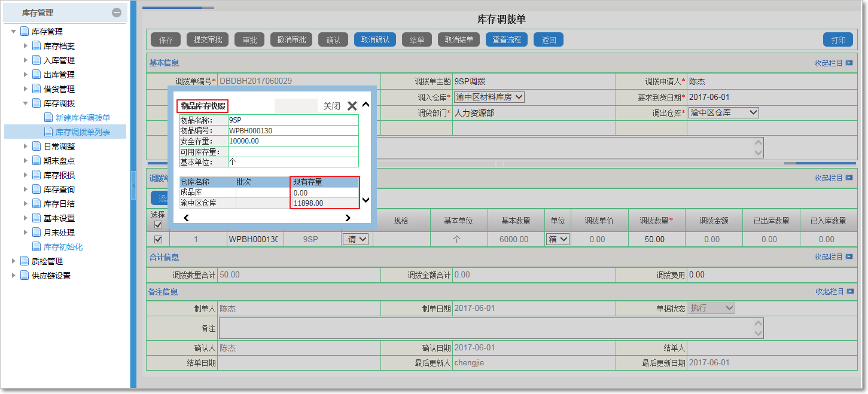868x394 pixels.
Task: Expand the 入库管理 tree node
Action: point(26,60)
